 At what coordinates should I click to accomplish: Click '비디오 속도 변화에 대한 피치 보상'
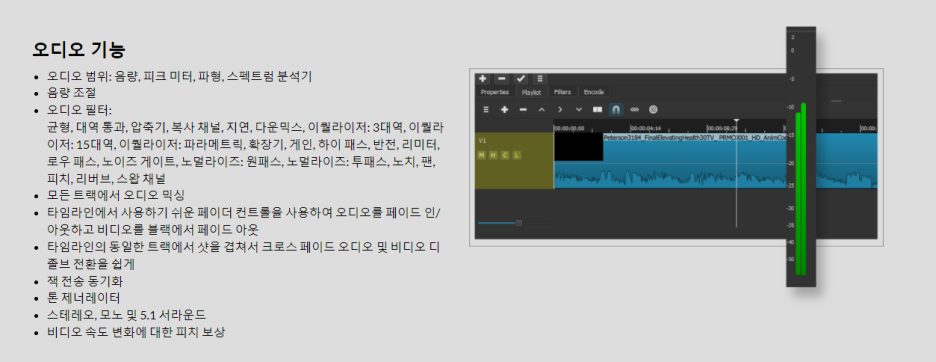[x=136, y=332]
